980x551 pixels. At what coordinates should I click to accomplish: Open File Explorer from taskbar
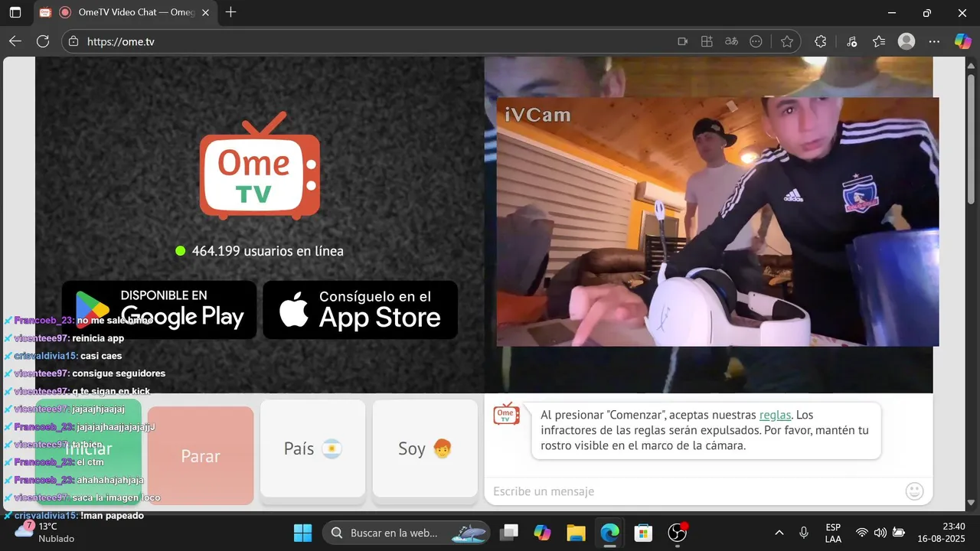[576, 533]
